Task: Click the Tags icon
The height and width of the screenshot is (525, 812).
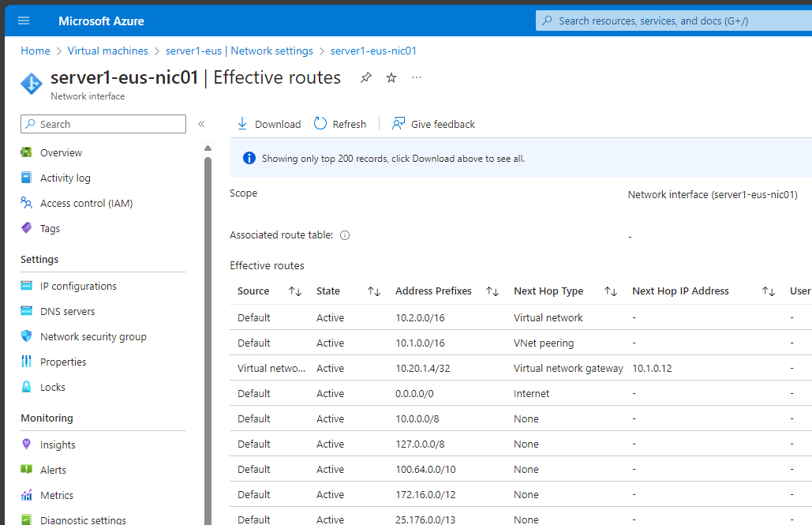Action: click(x=26, y=227)
